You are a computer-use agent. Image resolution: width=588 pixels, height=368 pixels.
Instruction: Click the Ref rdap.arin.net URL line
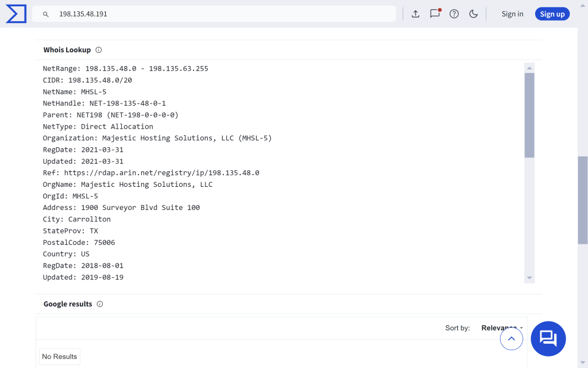151,172
